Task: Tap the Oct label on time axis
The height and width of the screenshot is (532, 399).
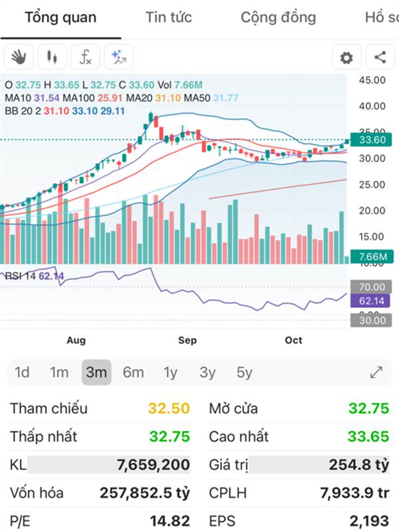Action: [293, 340]
